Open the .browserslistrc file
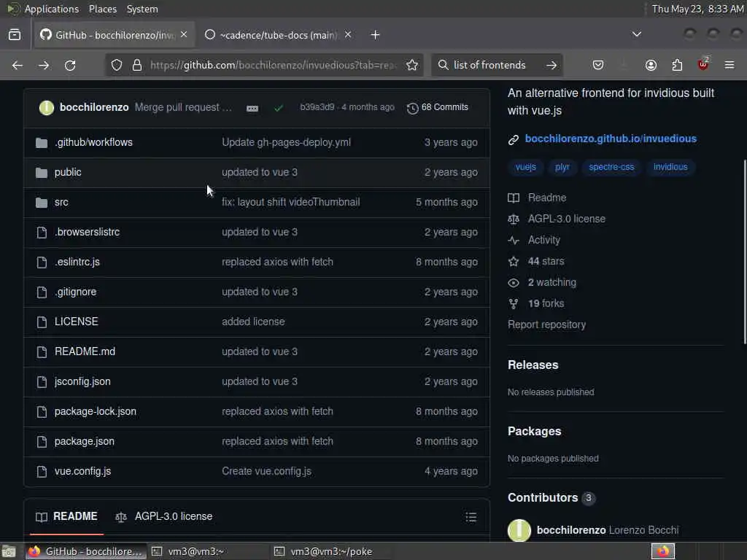 point(88,232)
